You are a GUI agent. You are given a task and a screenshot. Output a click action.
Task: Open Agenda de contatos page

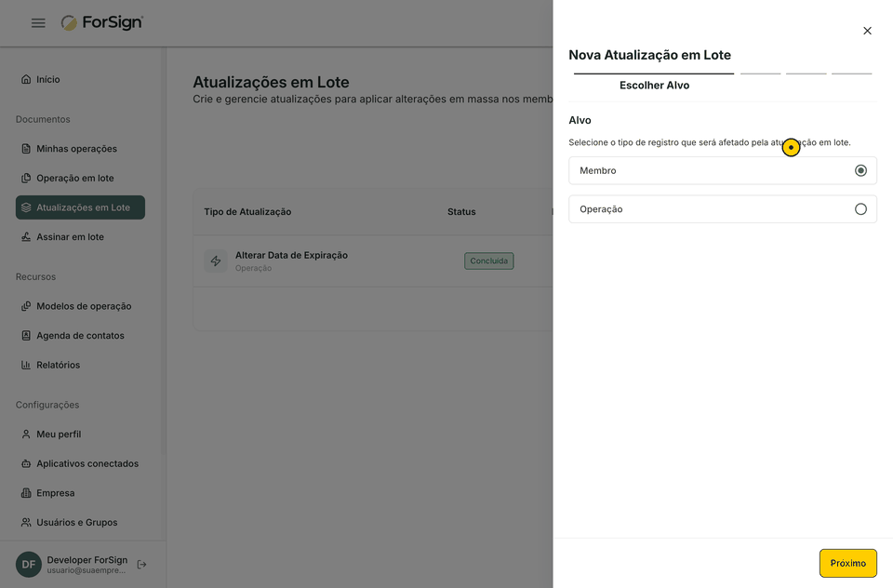[x=80, y=336]
